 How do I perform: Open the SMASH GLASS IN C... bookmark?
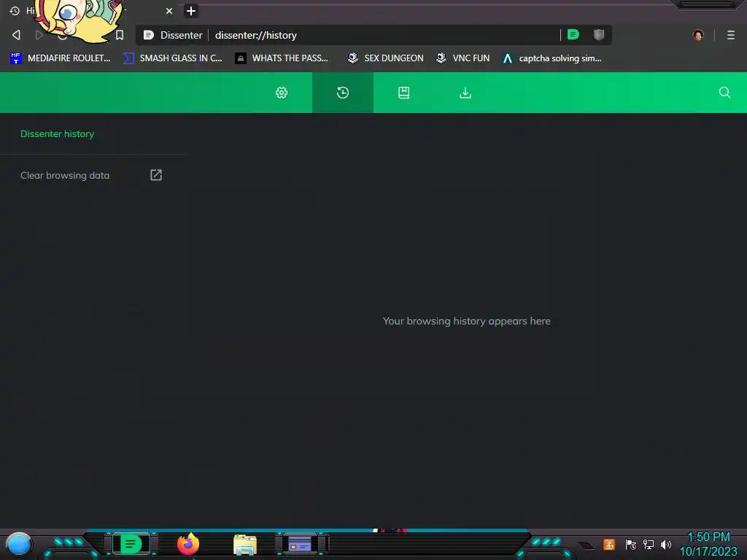point(173,58)
